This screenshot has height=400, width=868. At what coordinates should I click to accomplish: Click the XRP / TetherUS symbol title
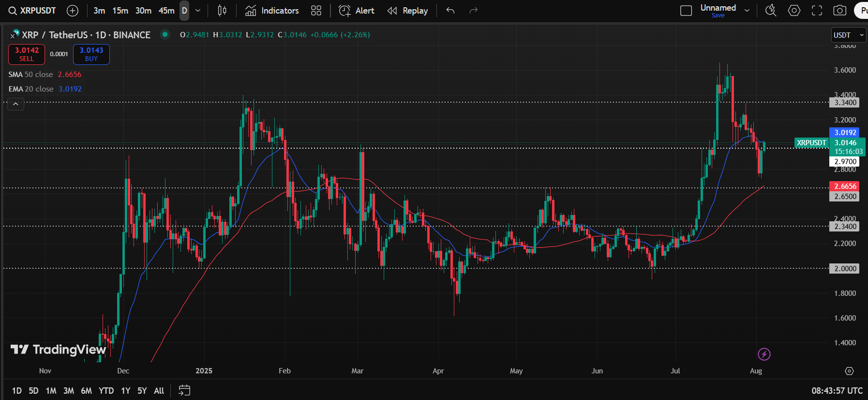[x=86, y=35]
